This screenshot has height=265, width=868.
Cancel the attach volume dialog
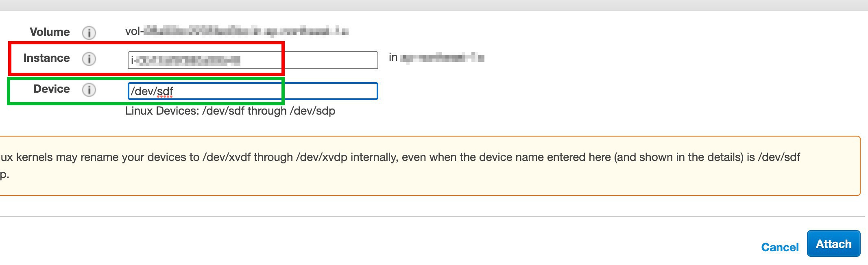pos(780,247)
